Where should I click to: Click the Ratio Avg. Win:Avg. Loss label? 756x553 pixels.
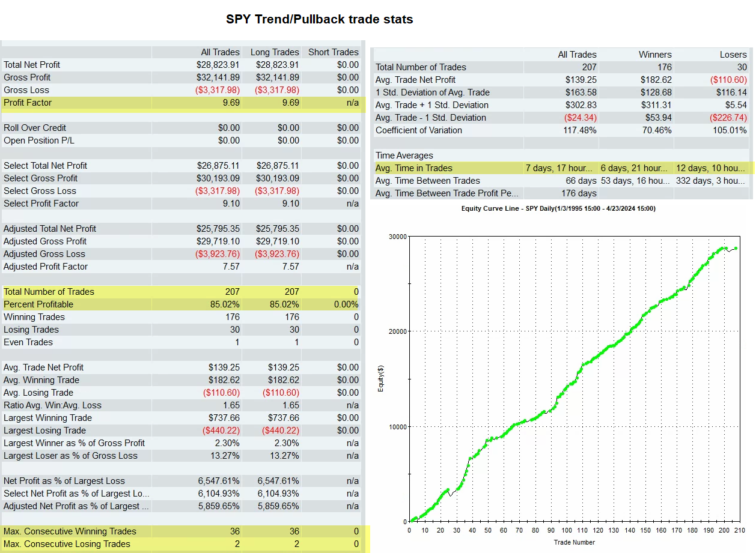click(52, 405)
